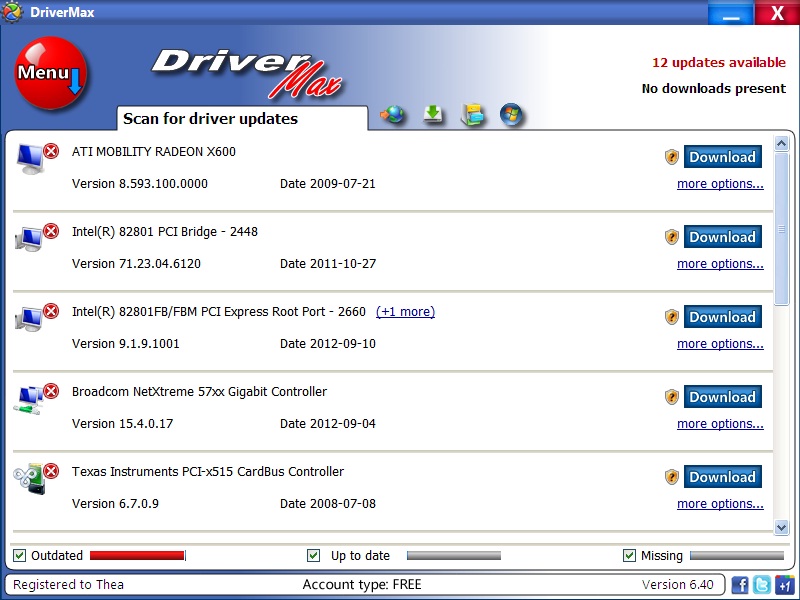The height and width of the screenshot is (600, 800).
Task: Click the gray Missing drivers bar
Action: coord(737,556)
